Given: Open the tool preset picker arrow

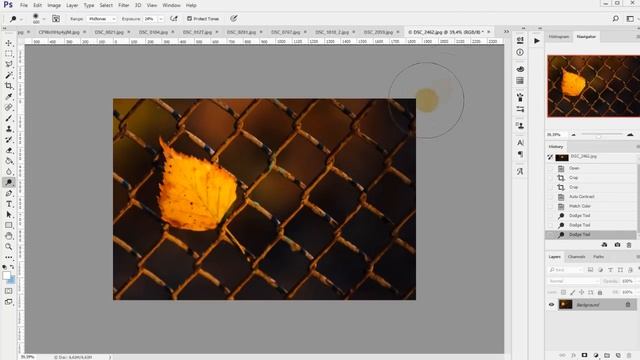Looking at the screenshot, I should coord(21,19).
